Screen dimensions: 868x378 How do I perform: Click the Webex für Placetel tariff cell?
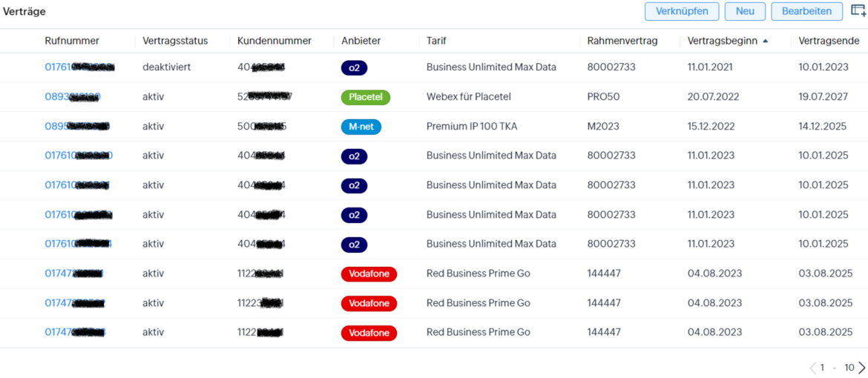(468, 97)
